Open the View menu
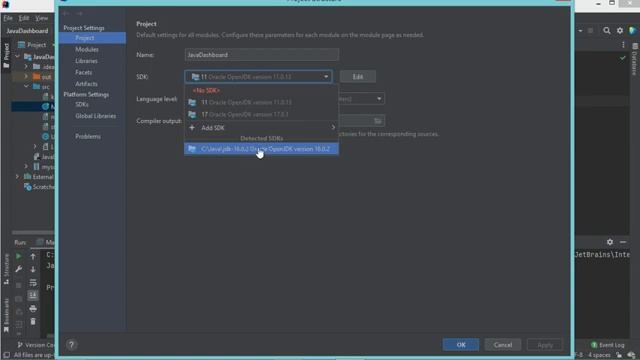 [x=41, y=18]
